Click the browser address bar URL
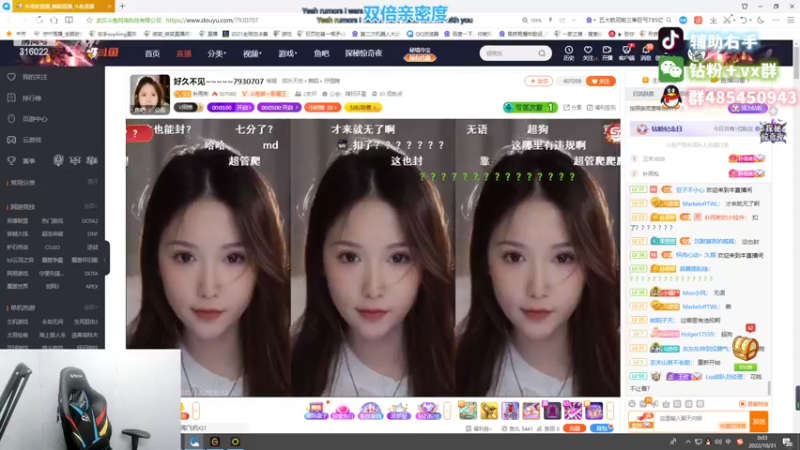800x450 pixels. (212, 20)
